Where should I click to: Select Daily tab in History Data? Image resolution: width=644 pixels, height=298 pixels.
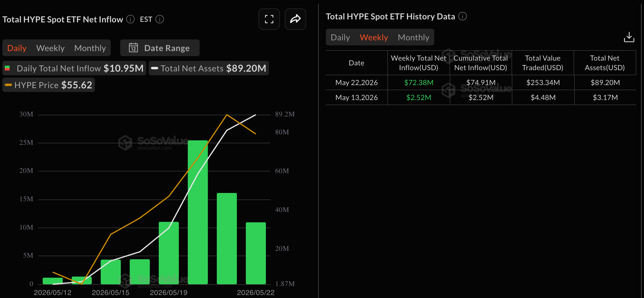340,37
